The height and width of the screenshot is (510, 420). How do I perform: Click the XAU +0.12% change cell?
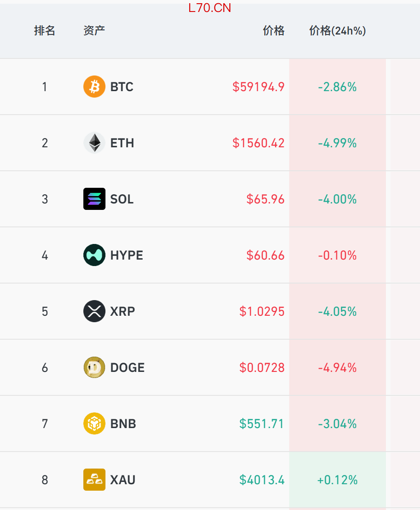pos(338,480)
